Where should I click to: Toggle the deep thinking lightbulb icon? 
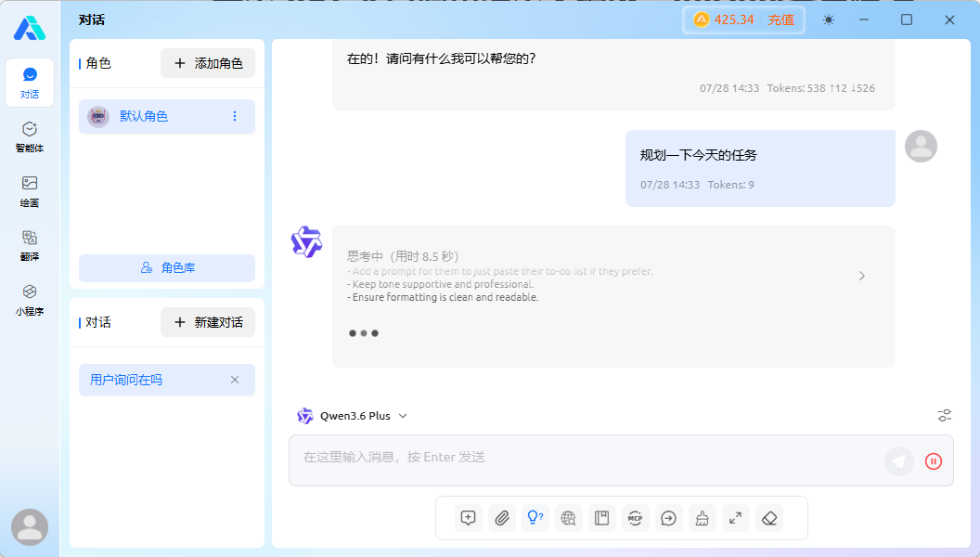pos(535,518)
